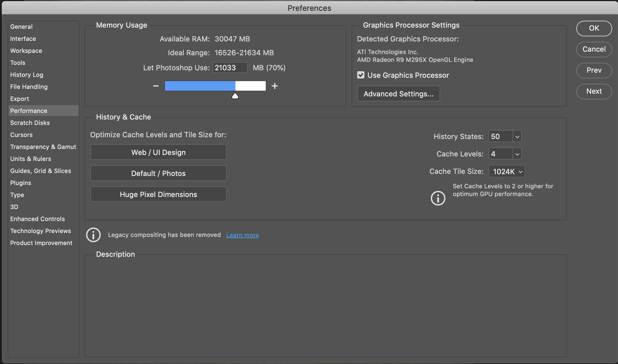Click the info icon beside cache levels tip
Screen dimensions: 618x364
[438, 198]
